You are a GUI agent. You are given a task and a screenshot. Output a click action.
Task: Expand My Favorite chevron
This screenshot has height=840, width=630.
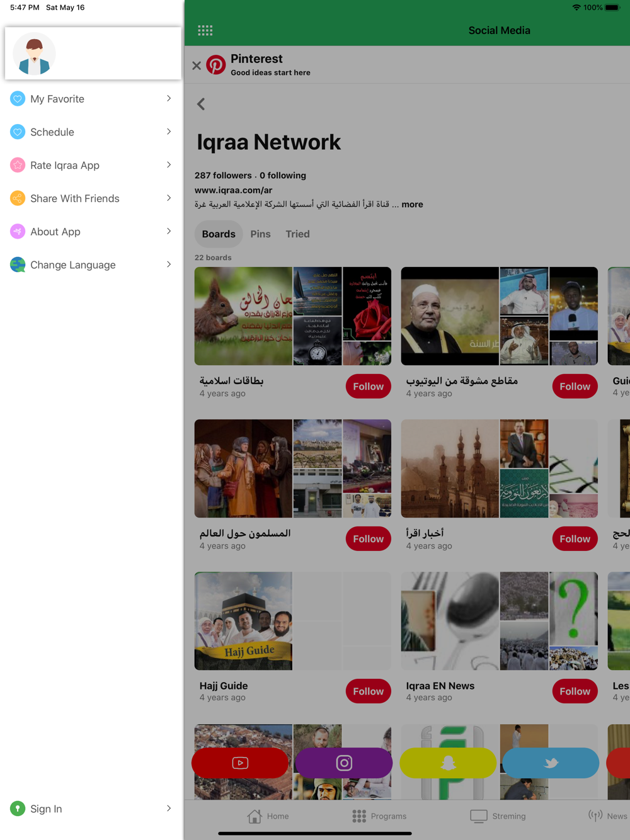point(169,99)
